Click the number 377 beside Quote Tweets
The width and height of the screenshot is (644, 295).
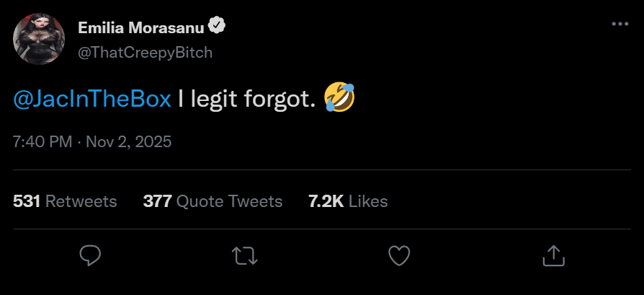[x=157, y=201]
